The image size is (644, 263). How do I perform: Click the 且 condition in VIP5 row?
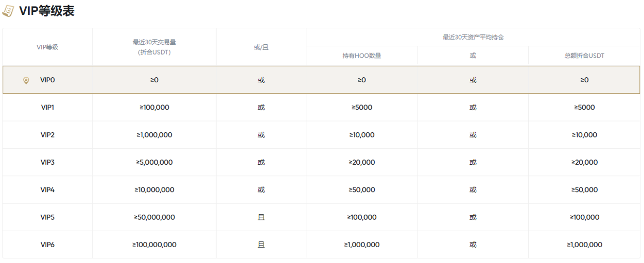[261, 217]
